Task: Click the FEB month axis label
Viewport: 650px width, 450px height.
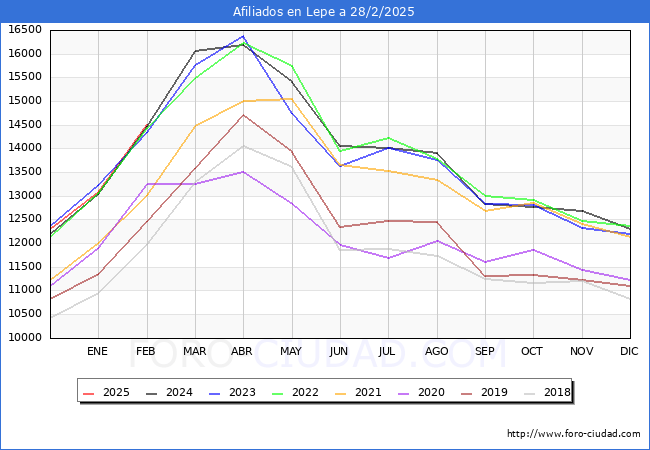Action: (x=146, y=351)
